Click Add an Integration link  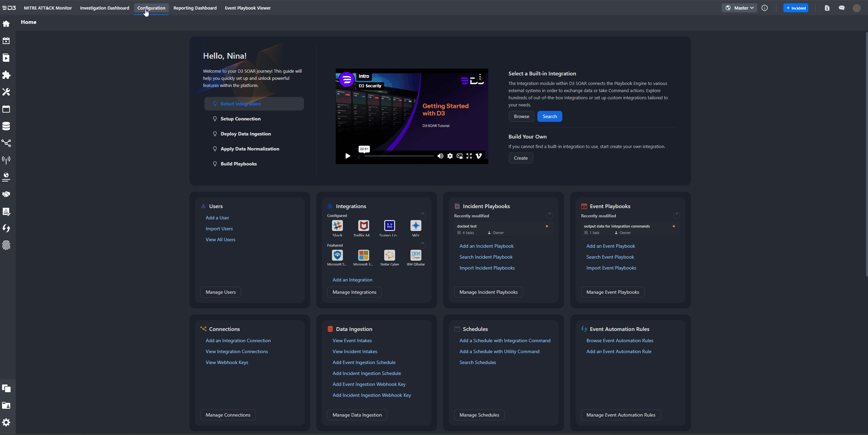point(353,280)
